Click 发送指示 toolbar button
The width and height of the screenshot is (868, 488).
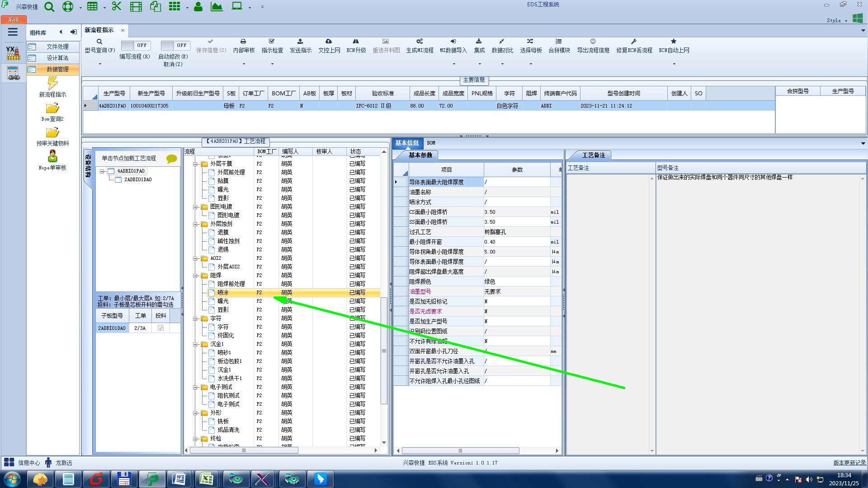pos(301,46)
